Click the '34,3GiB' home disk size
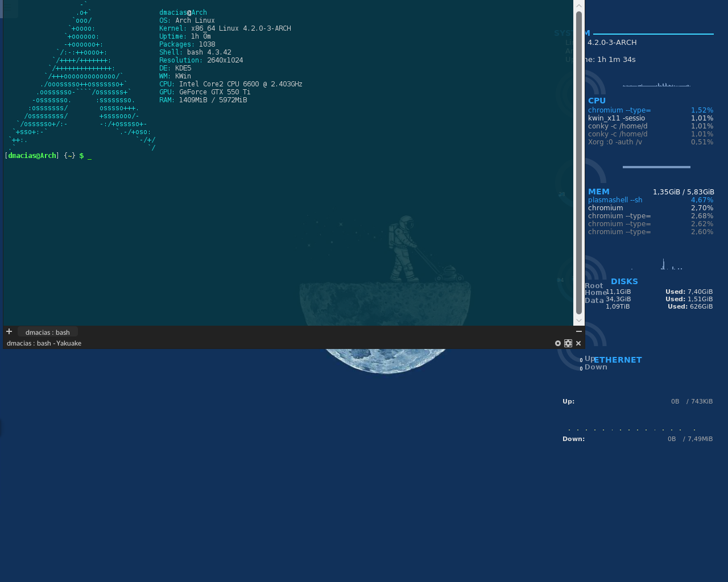728x582 pixels. pos(618,299)
